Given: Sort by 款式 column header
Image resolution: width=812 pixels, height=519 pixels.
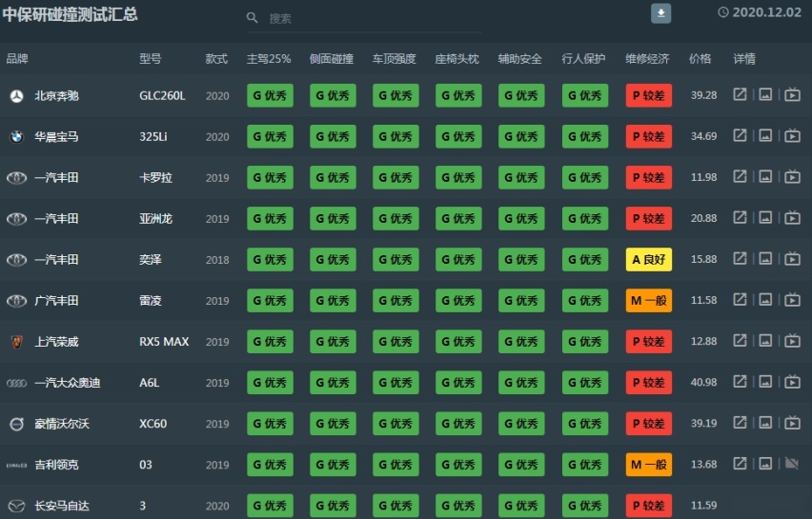Looking at the screenshot, I should (216, 58).
